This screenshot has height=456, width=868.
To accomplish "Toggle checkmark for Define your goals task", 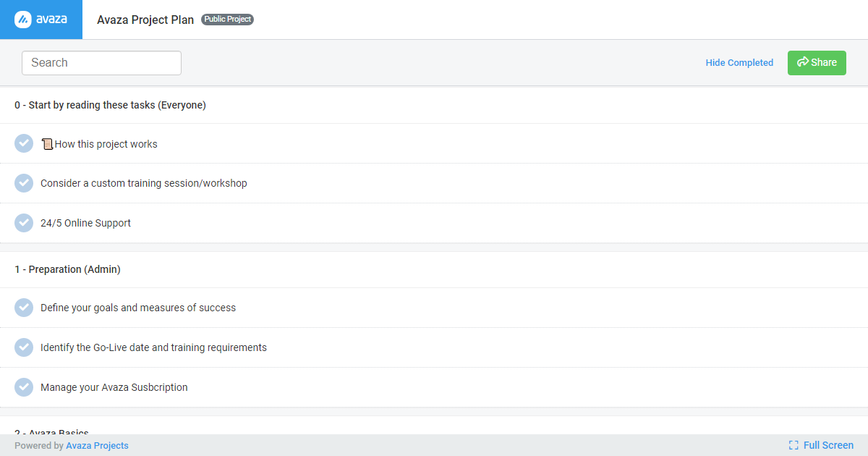I will point(24,308).
